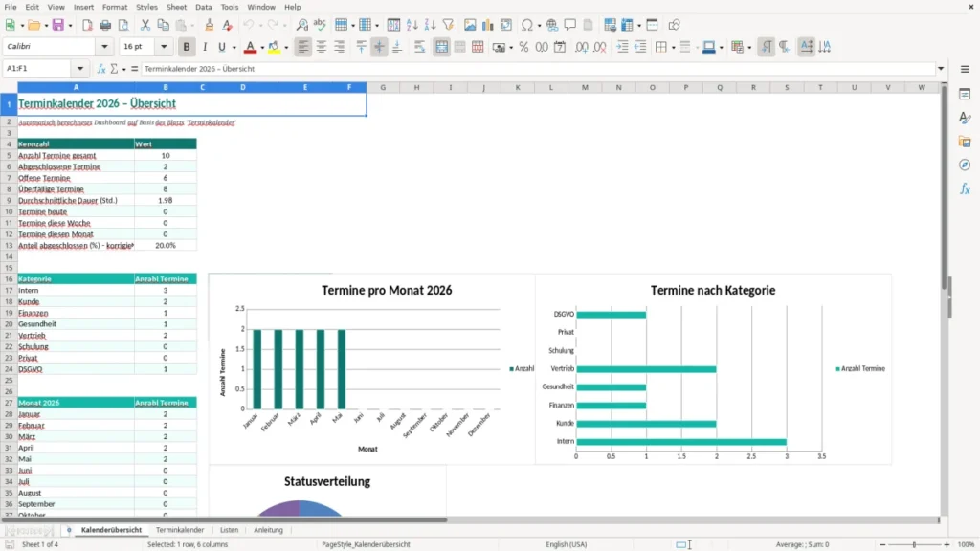Toggle Wrap Text
Image resolution: width=980 pixels, height=551 pixels.
(x=419, y=47)
